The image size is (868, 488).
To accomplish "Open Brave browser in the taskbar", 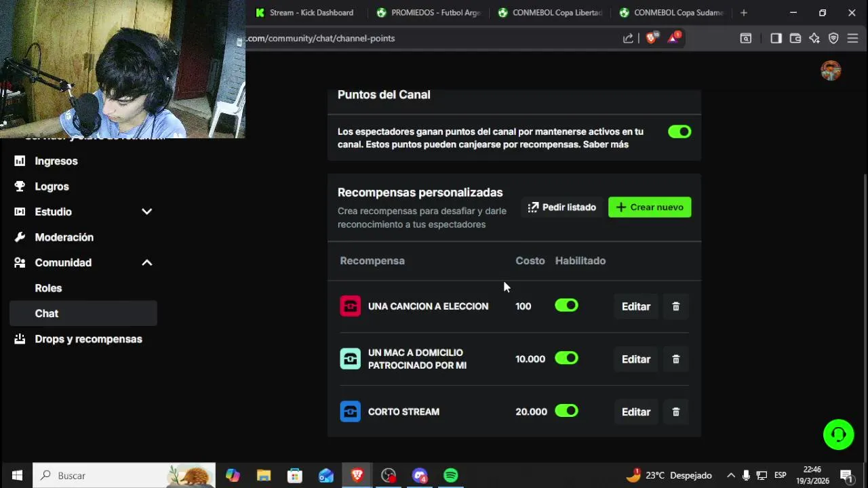I will tap(357, 476).
